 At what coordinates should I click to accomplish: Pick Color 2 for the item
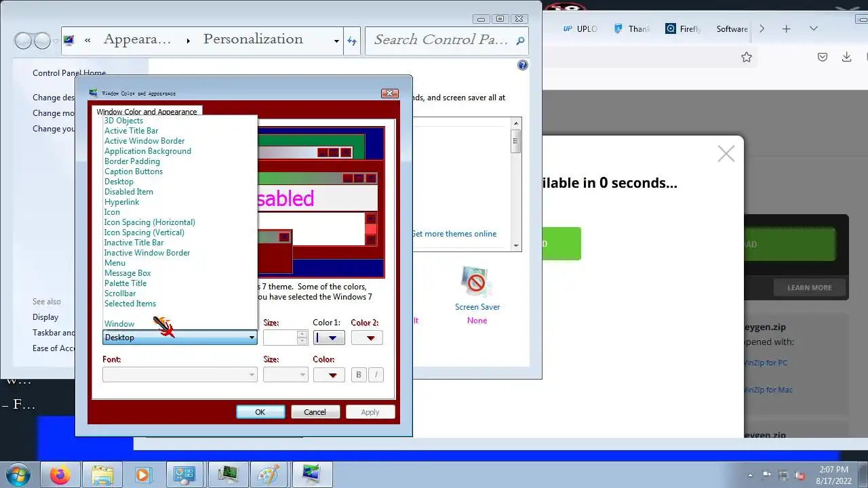click(x=367, y=338)
